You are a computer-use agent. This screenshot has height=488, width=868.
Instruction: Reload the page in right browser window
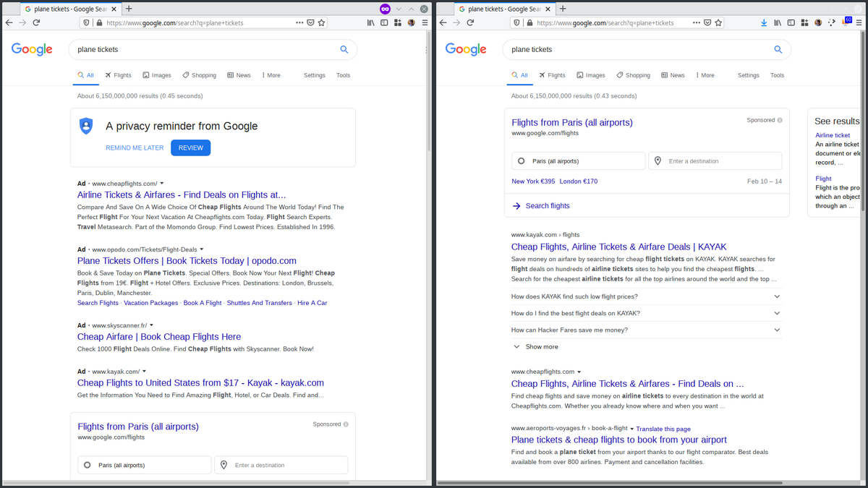coord(470,22)
